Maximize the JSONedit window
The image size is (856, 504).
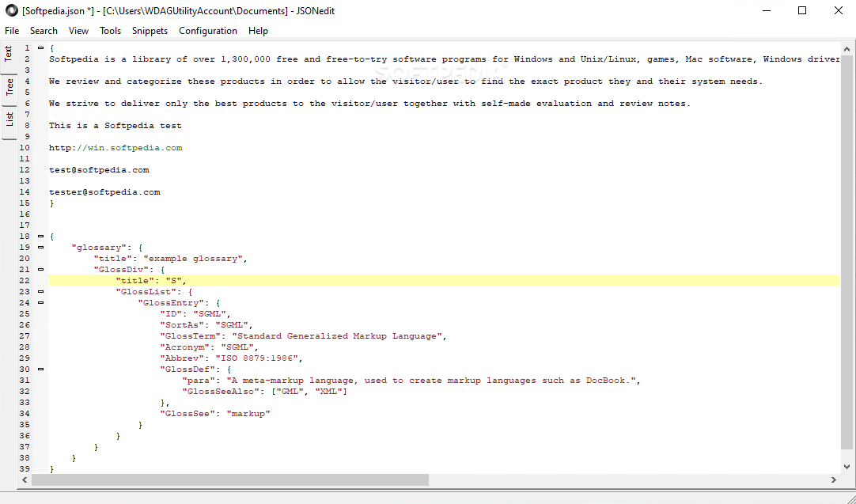point(802,10)
